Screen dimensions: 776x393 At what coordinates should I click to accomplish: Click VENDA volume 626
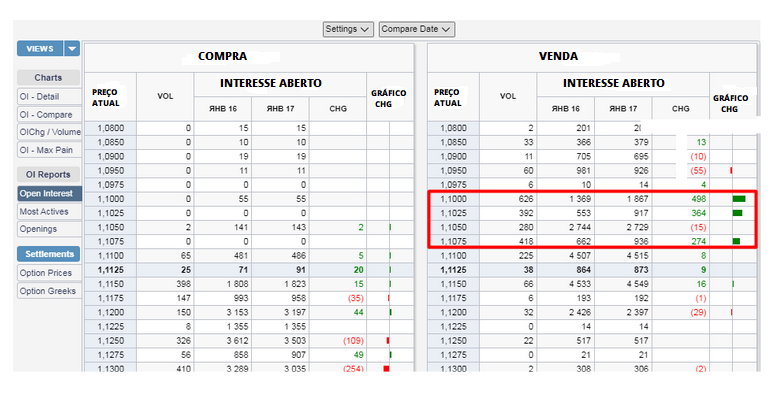pos(526,199)
